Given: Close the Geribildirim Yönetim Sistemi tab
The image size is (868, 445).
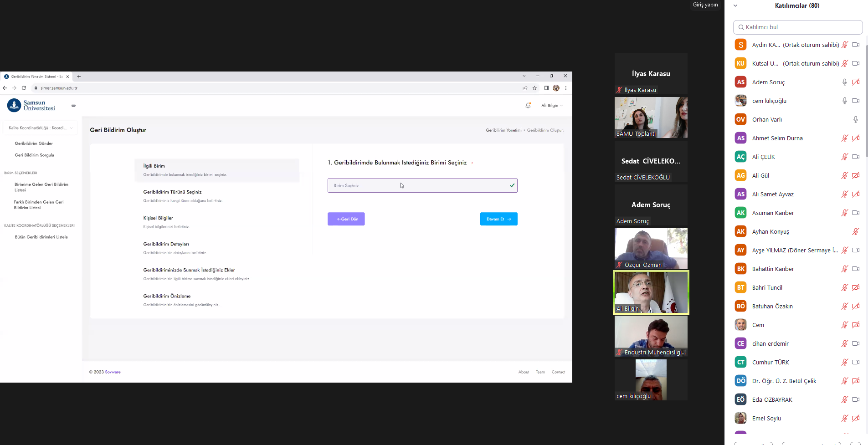Looking at the screenshot, I should (x=67, y=77).
